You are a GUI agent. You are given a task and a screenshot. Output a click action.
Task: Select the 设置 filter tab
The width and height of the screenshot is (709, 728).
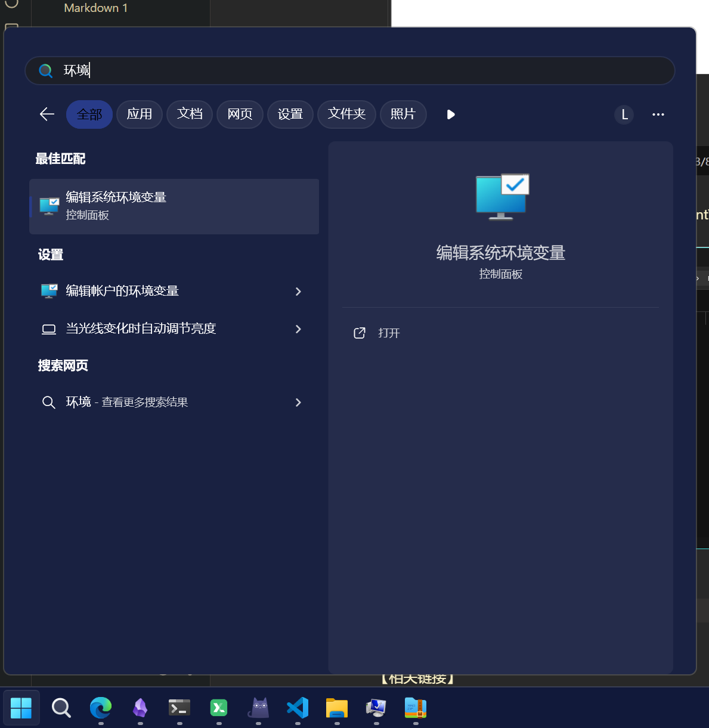point(290,114)
